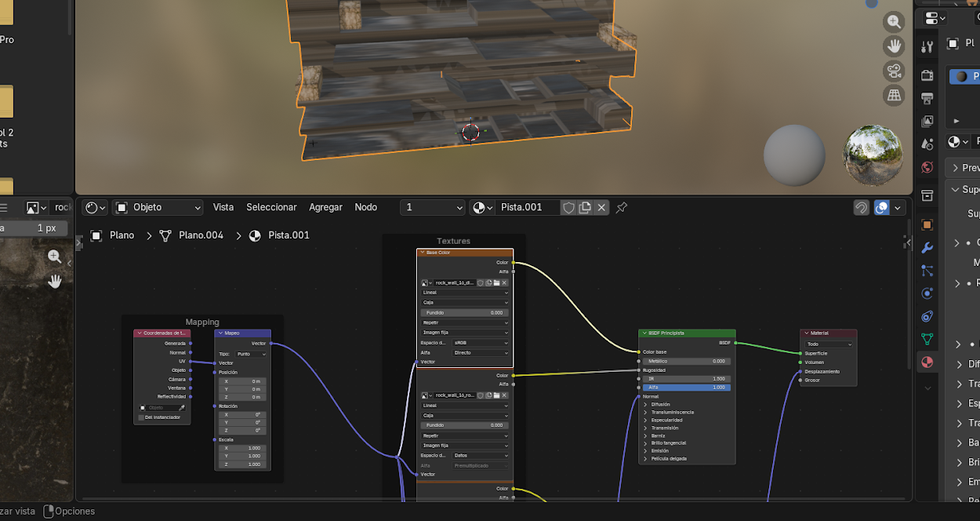Open the Modifiers wrench properties tab
Screen dimensions: 980x521
[x=927, y=248]
